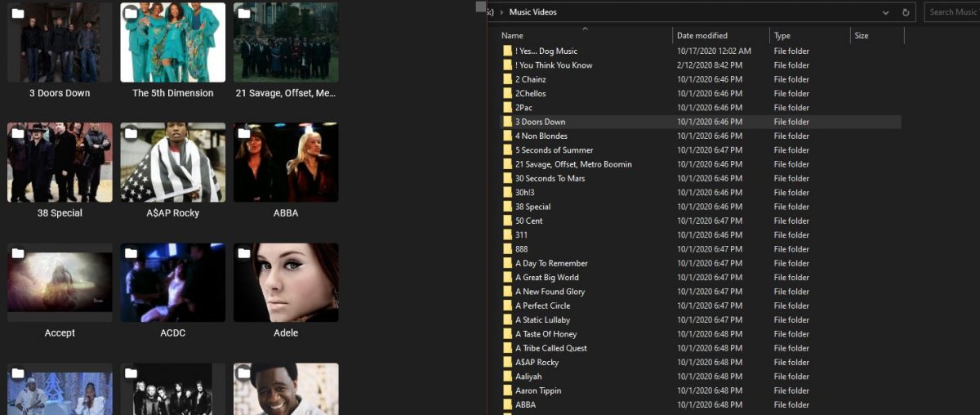Select the A Perfect Circle folder icon
The image size is (980, 415).
click(508, 306)
